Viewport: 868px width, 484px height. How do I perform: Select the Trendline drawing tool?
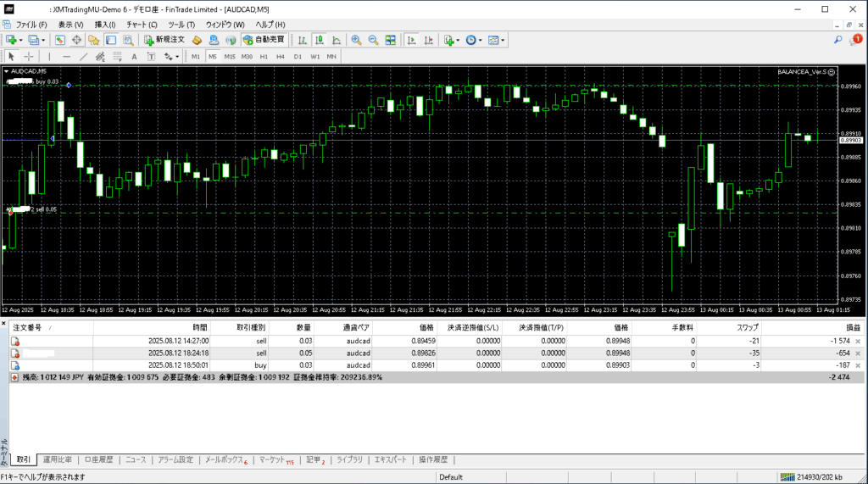tap(83, 57)
